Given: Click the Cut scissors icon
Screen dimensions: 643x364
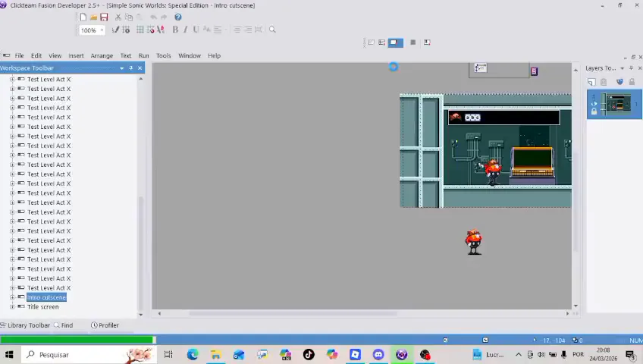Looking at the screenshot, I should point(118,17).
